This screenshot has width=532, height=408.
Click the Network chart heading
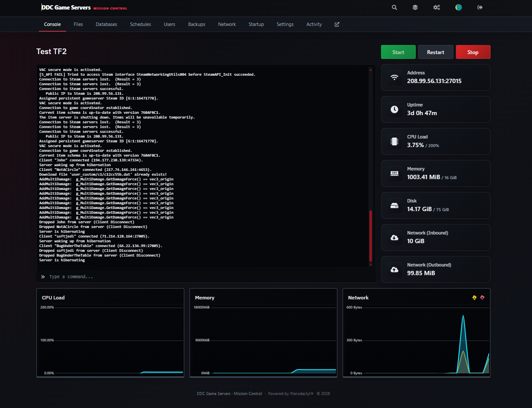pyautogui.click(x=358, y=298)
